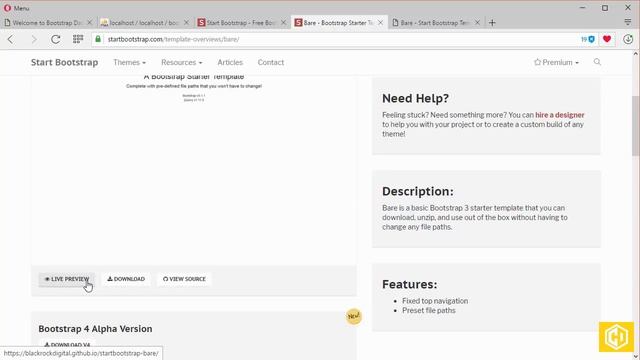This screenshot has height=360, width=640.
Task: Expand the Themes dropdown
Action: pyautogui.click(x=129, y=62)
